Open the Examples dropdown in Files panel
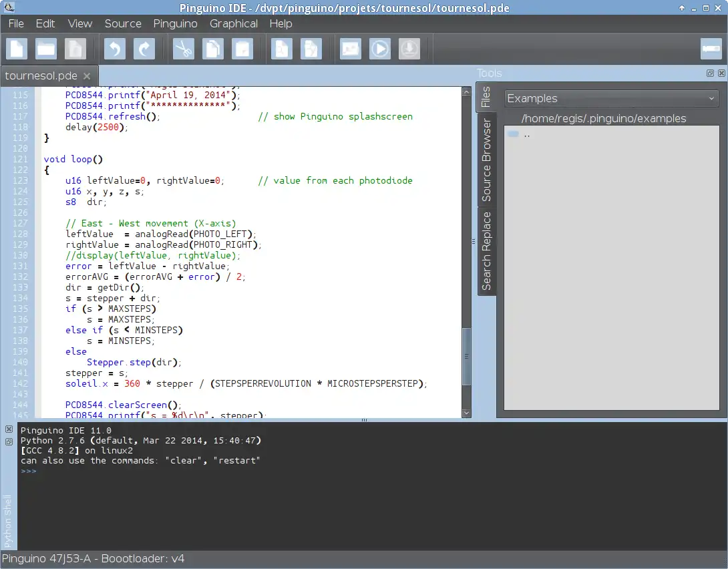 tap(610, 98)
